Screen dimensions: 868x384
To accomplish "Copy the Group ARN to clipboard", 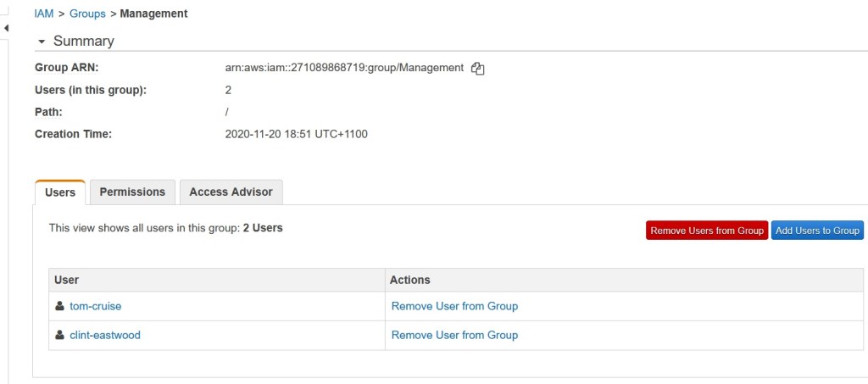I will click(477, 69).
